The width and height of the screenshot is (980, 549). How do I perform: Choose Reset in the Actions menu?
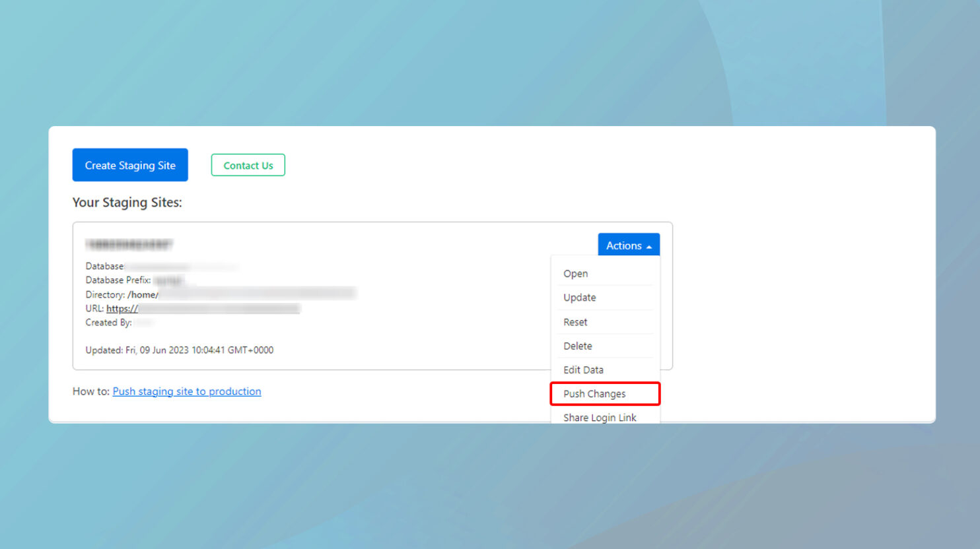click(575, 321)
